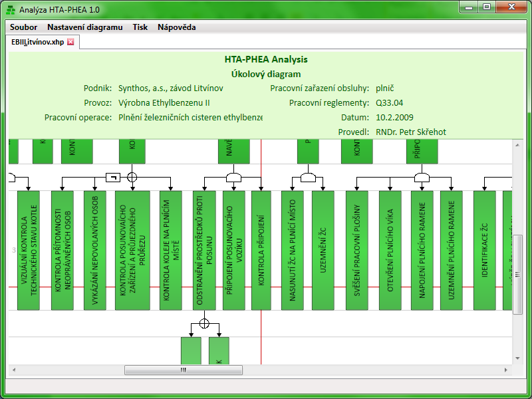This screenshot has height=399, width=532.
Task: Click the blank lower-level sub-task box
Action: coord(191,350)
